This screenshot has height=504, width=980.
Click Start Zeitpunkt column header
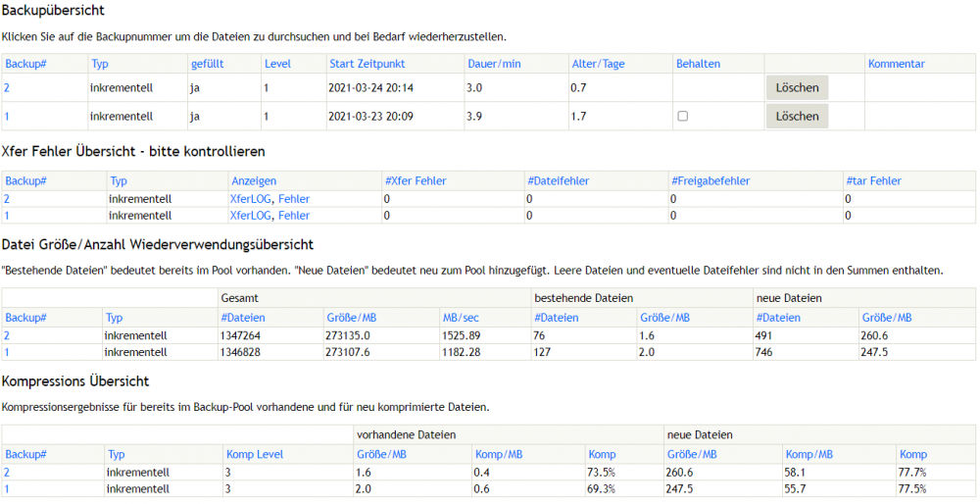[x=367, y=64]
